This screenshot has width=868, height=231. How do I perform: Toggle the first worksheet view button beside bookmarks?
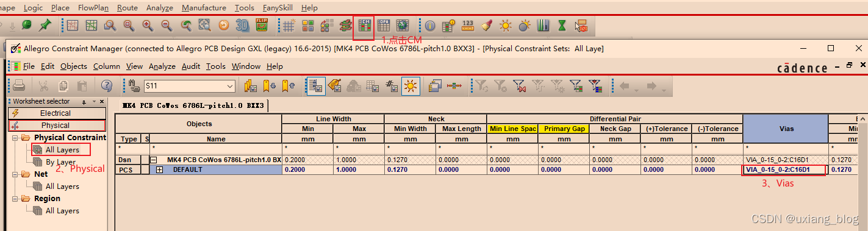[315, 86]
